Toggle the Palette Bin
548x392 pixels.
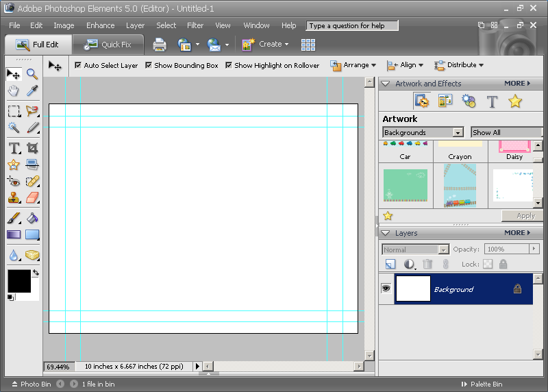pyautogui.click(x=482, y=384)
